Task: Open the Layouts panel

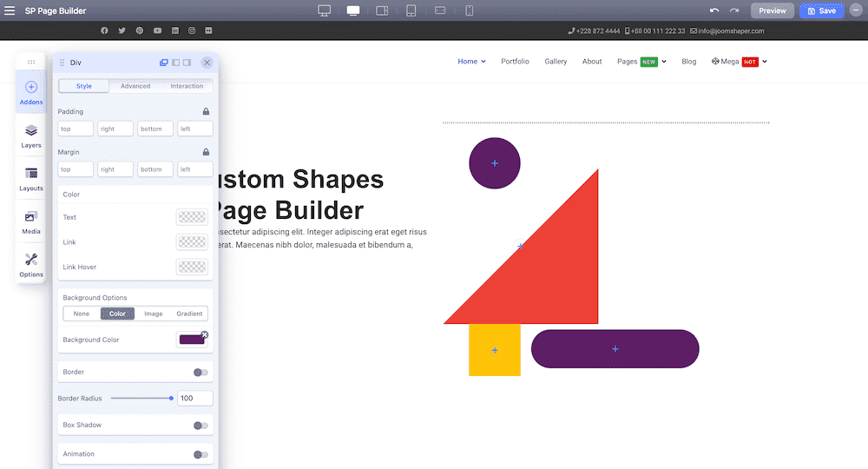Action: 31,180
